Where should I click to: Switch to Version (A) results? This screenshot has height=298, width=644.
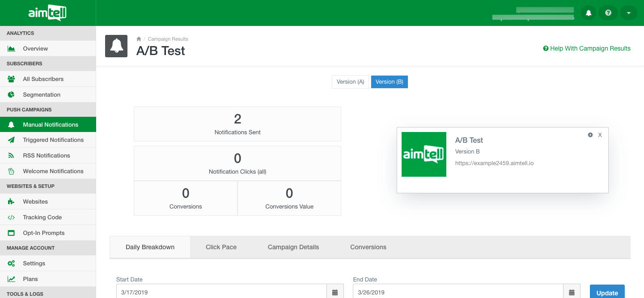350,82
